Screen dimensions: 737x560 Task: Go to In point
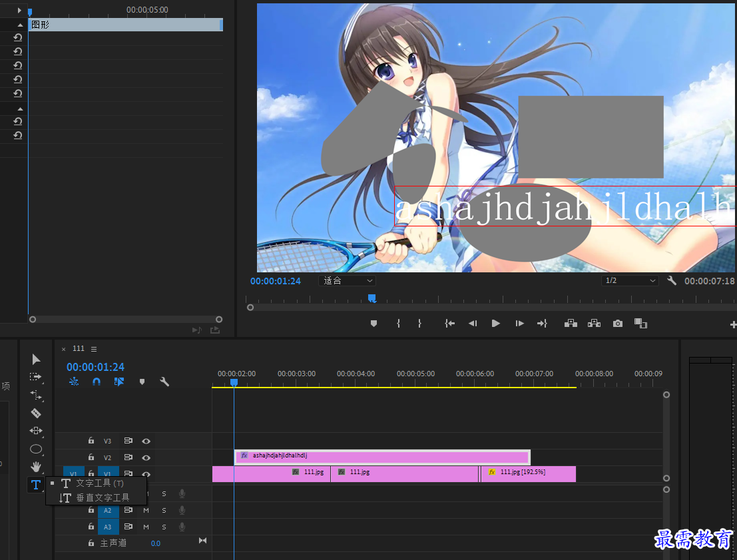pos(450,324)
